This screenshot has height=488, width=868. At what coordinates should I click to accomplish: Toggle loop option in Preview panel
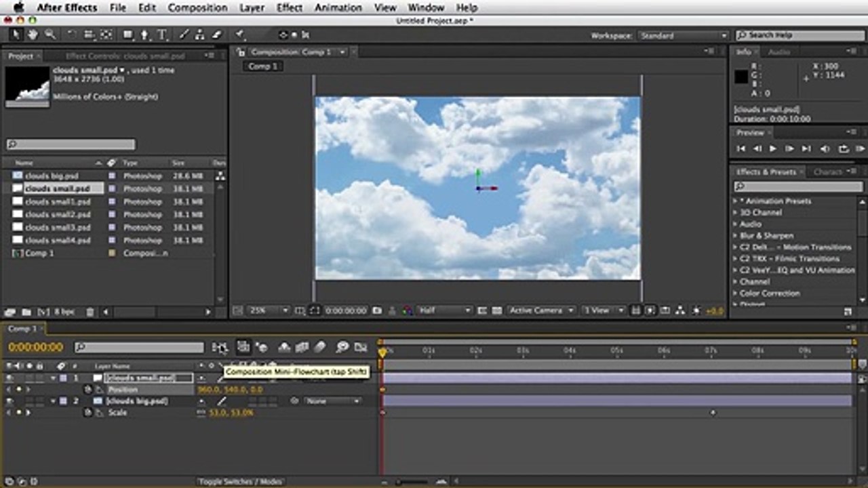[x=844, y=148]
